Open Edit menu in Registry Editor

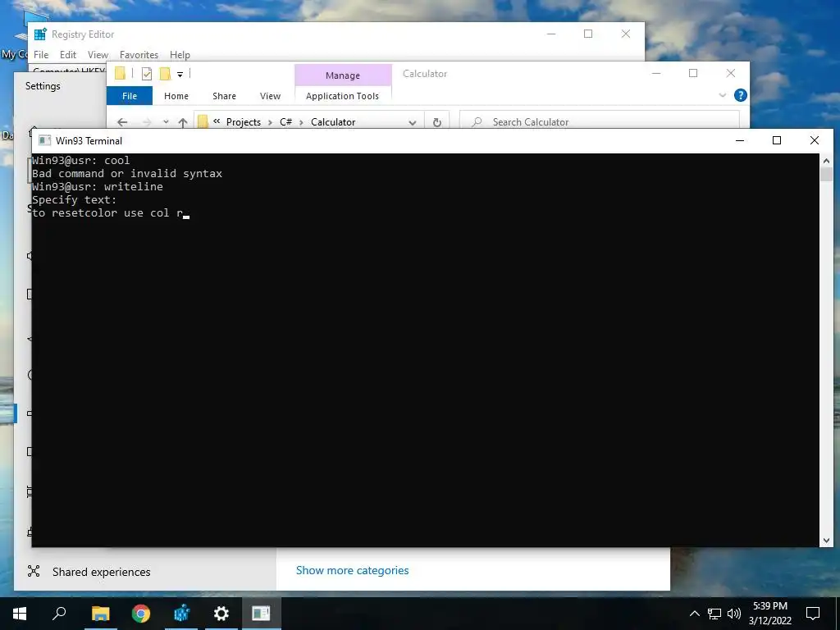[x=68, y=55]
